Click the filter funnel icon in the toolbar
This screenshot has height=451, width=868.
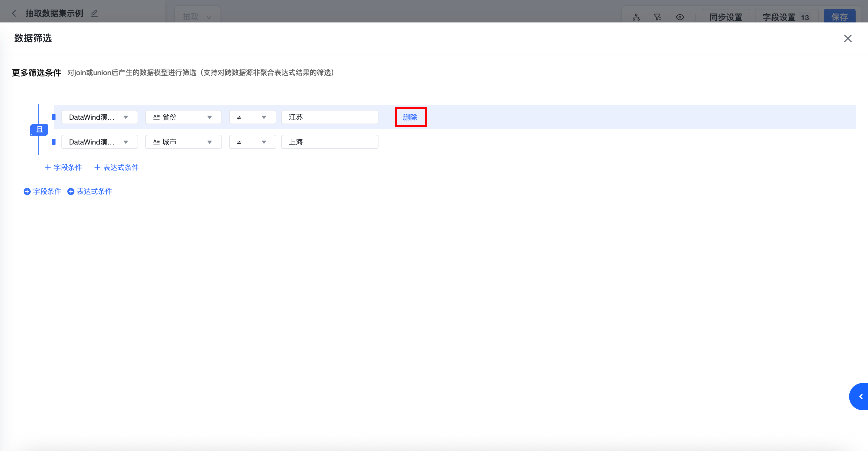[657, 17]
